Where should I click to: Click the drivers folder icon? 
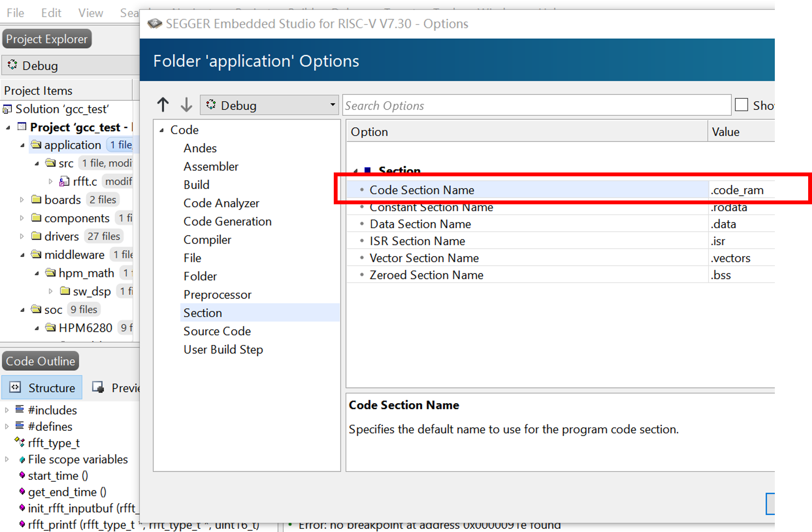click(x=36, y=236)
